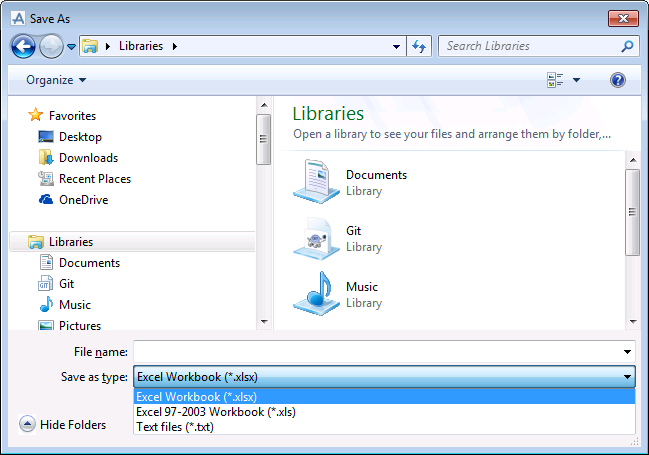Click the change view icon

(x=555, y=80)
